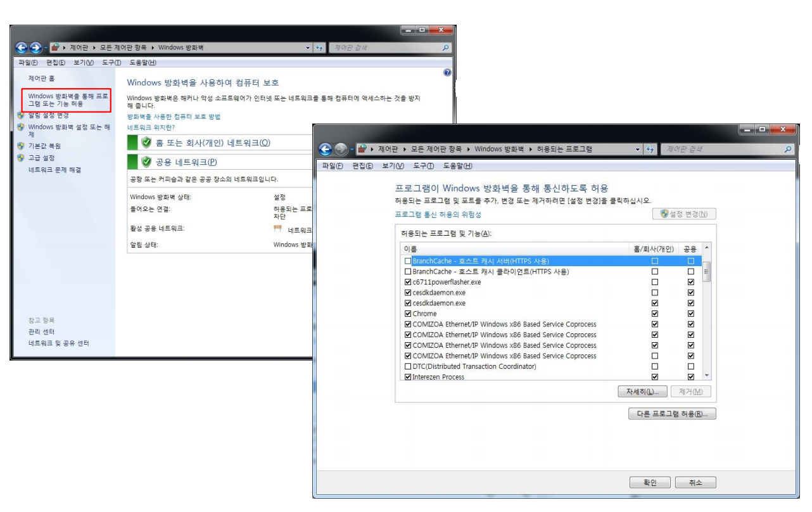Image resolution: width=812 pixels, height=512 pixels.
Task: Click back arrow in allowed programs window
Action: coord(326,149)
